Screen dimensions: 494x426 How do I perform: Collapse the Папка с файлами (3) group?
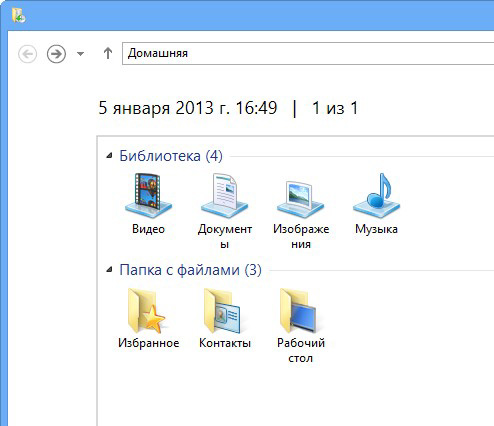coord(109,270)
